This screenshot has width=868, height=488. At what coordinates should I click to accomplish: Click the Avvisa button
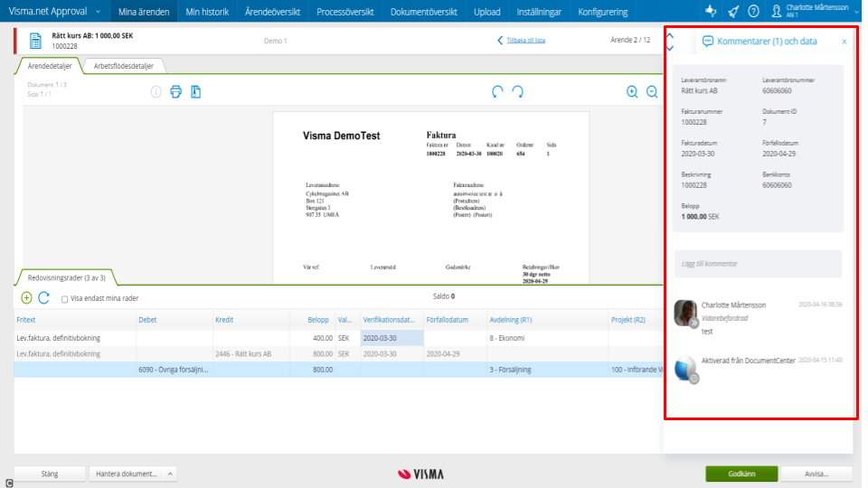coord(816,474)
